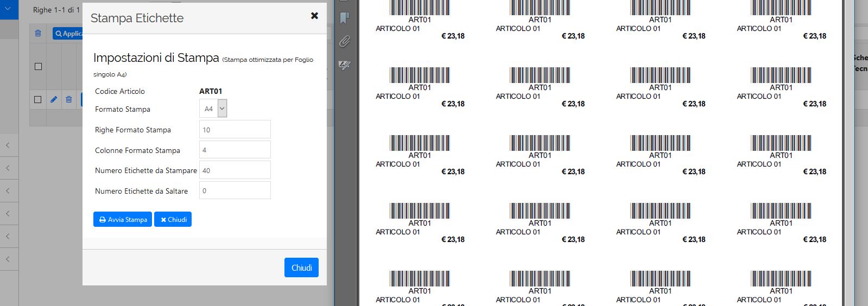This screenshot has height=306, width=868.
Task: Click the Numero Etichette da Stampare field
Action: (x=235, y=170)
